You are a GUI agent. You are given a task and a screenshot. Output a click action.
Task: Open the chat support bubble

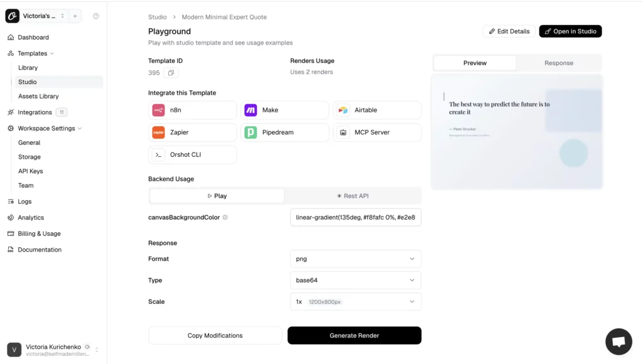[619, 341]
